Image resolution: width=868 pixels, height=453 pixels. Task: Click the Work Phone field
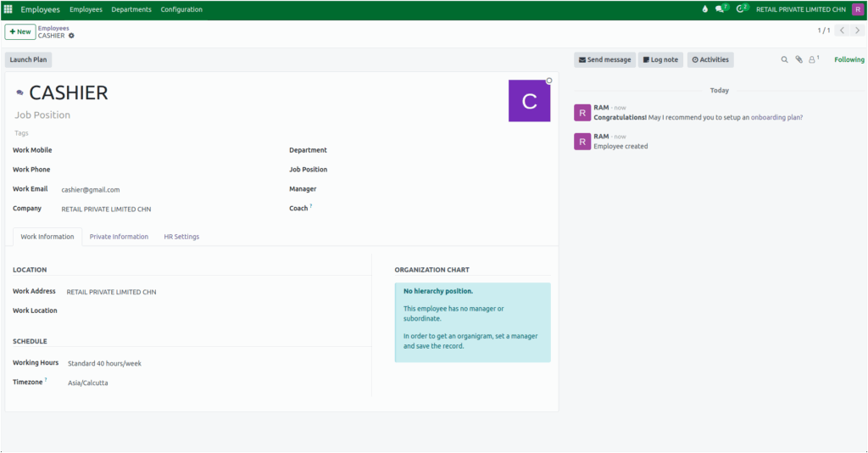pyautogui.click(x=166, y=170)
